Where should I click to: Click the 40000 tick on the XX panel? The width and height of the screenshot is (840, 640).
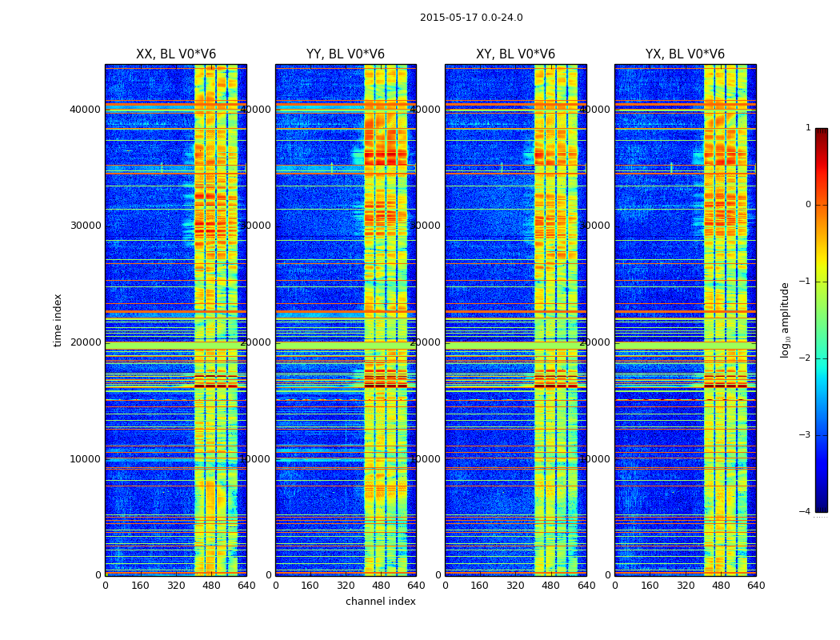pyautogui.click(x=86, y=109)
